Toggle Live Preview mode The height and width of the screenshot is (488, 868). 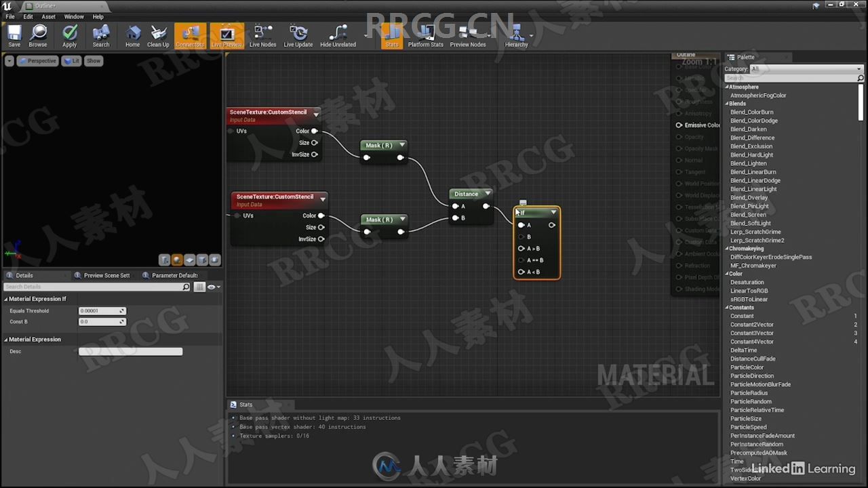pyautogui.click(x=226, y=36)
